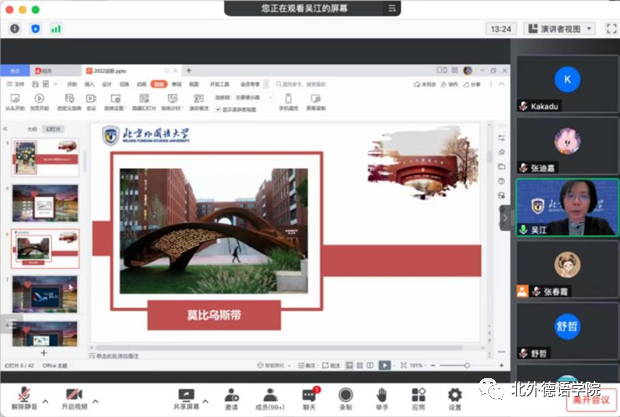The height and width of the screenshot is (417, 620).
Task: Open the Invite (邀请) icon
Action: (231, 396)
